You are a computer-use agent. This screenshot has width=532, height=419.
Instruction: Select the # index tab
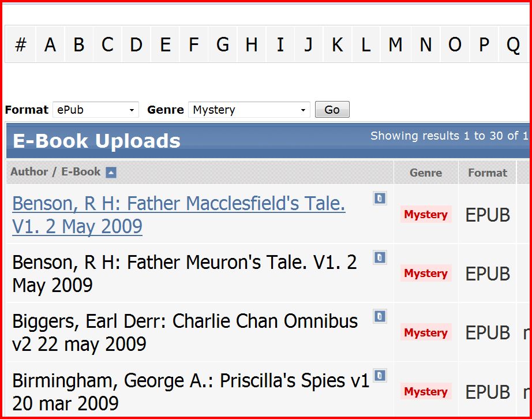pyautogui.click(x=21, y=44)
